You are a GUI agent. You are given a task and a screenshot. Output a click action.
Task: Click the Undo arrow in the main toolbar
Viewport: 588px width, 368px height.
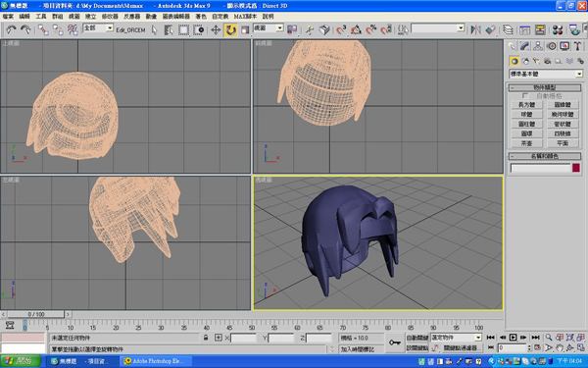(11, 29)
